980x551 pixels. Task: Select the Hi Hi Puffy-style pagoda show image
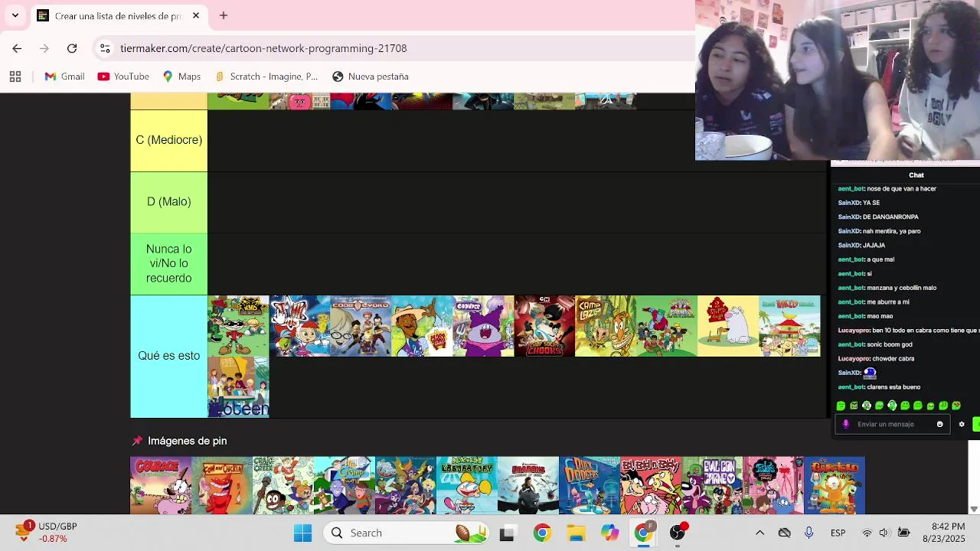[789, 326]
